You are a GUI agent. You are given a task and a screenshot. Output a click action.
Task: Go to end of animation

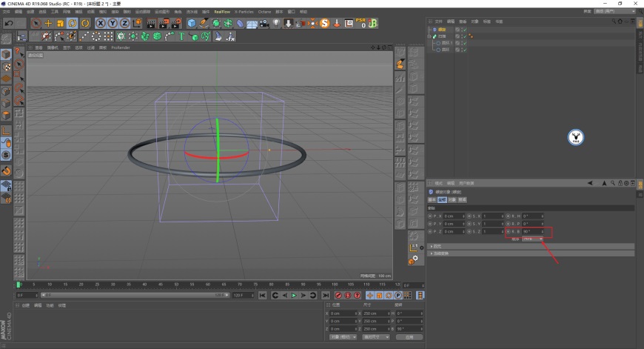(x=326, y=296)
